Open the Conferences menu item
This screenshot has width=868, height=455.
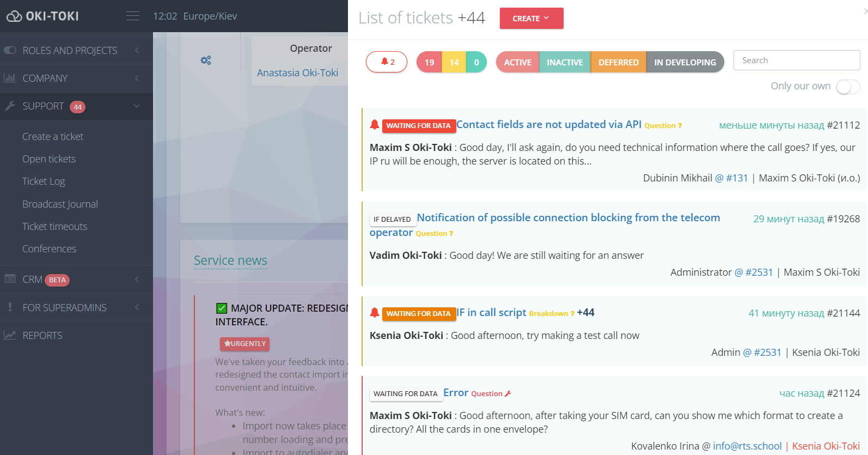(x=49, y=248)
